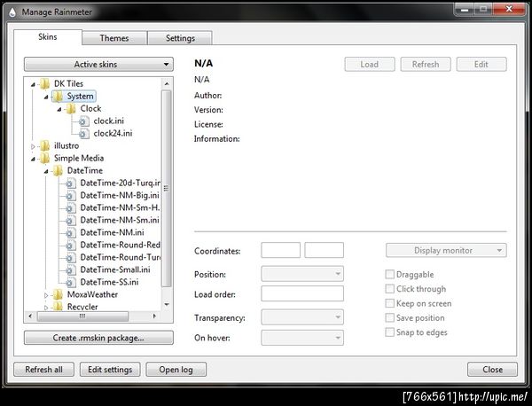Click the System folder icon
The width and height of the screenshot is (532, 406).
pos(58,96)
